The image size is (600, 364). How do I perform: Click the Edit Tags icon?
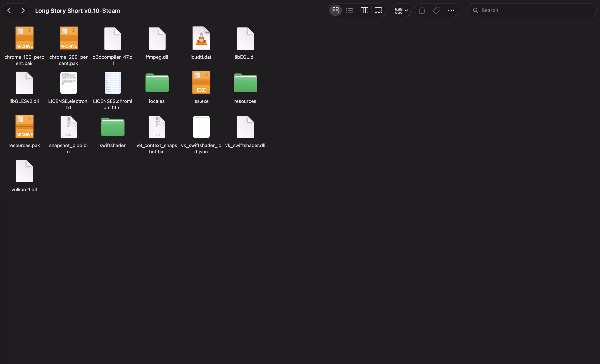436,10
